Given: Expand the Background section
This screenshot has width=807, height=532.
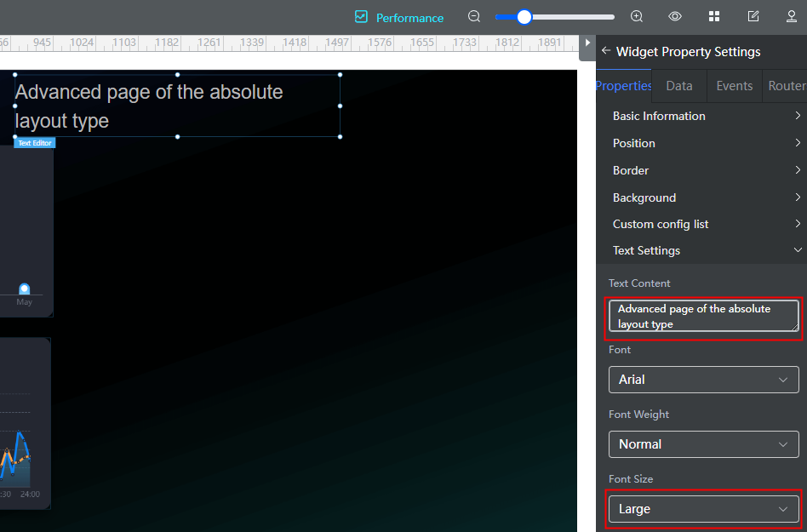Looking at the screenshot, I should (701, 197).
